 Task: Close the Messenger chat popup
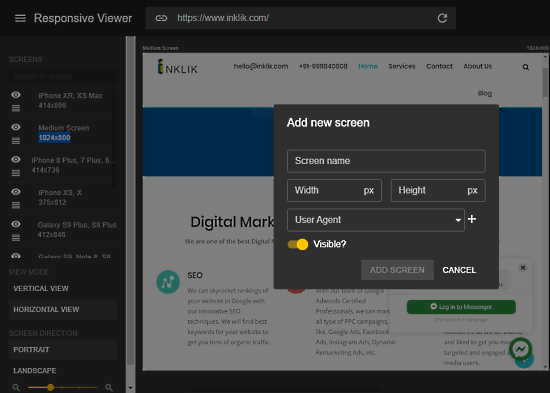(523, 268)
